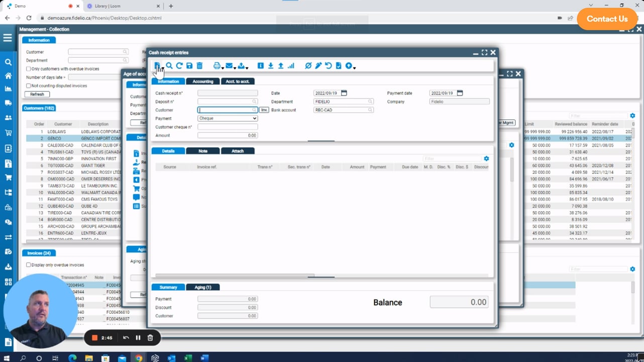Click the circled up-arrow icon in toolbar
Screen dimensions: 644x362
349,66
